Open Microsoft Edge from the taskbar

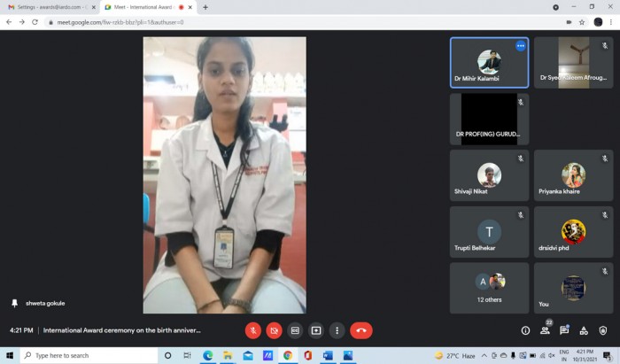tap(208, 356)
